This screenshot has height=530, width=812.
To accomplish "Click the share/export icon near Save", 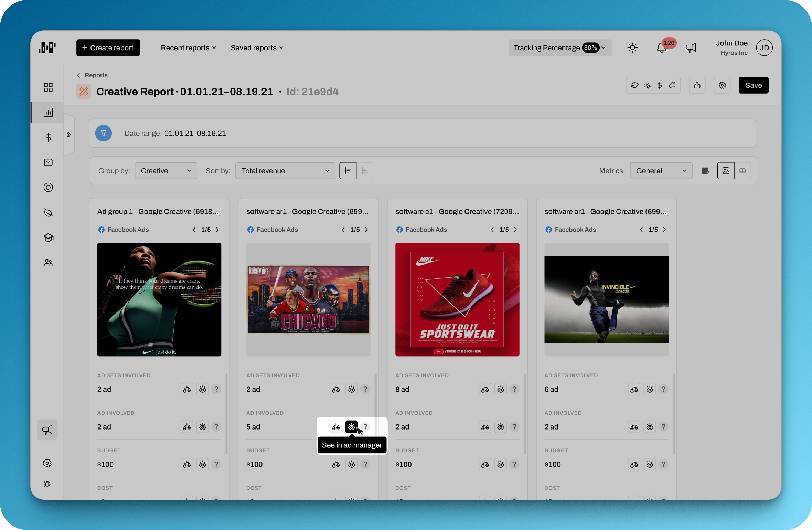I will 697,85.
